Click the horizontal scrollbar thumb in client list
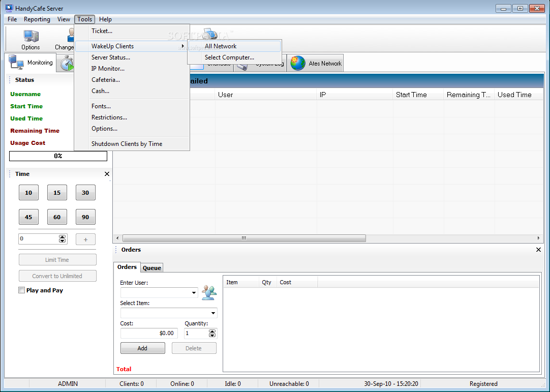 tap(244, 238)
